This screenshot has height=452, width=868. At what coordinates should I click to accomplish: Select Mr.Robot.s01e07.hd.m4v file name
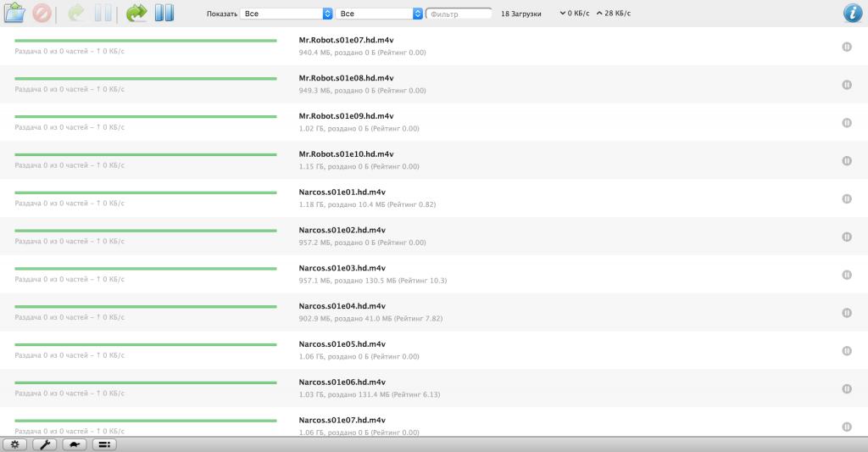tap(346, 40)
